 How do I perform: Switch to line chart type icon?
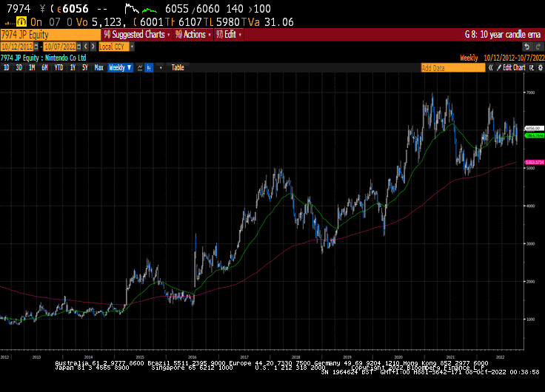pyautogui.click(x=140, y=68)
